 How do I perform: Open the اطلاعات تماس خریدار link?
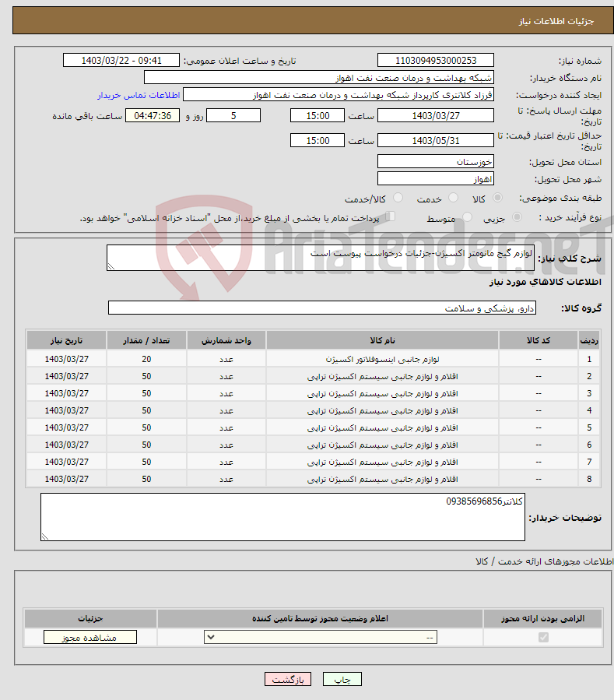coord(139,96)
